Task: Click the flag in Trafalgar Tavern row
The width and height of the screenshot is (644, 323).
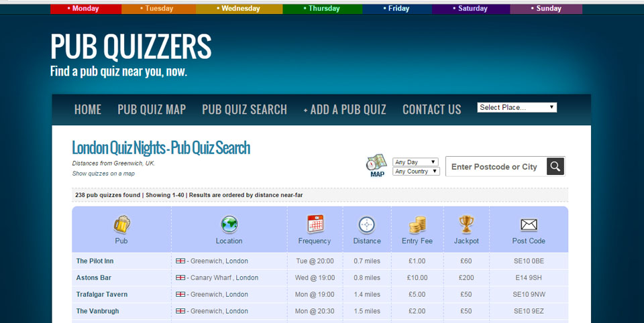Action: pyautogui.click(x=180, y=294)
